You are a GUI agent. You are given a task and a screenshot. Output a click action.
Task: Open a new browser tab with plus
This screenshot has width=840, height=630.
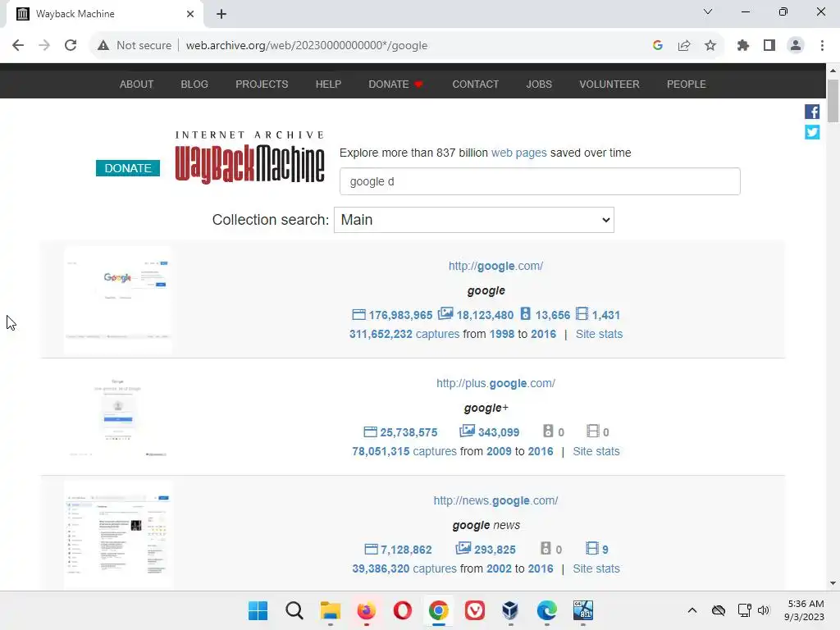[x=221, y=14]
